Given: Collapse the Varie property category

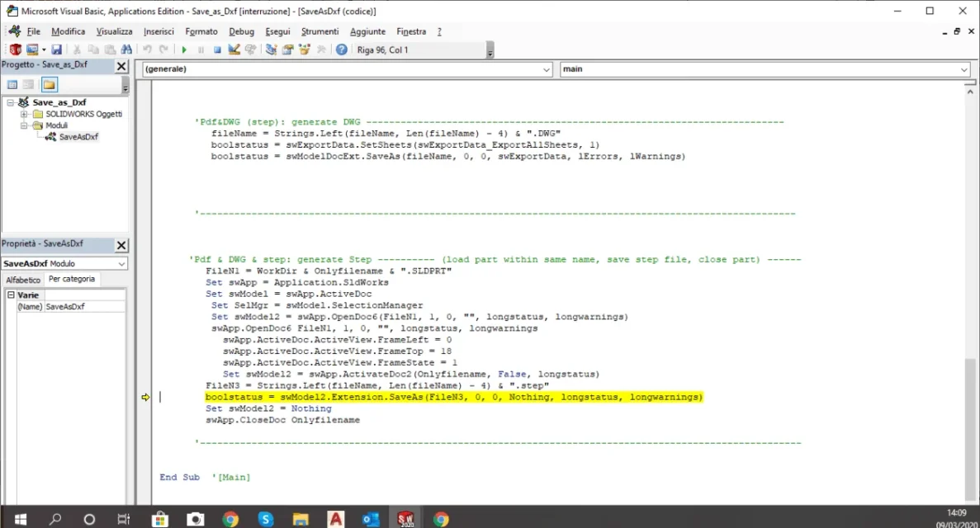Looking at the screenshot, I should [x=11, y=295].
